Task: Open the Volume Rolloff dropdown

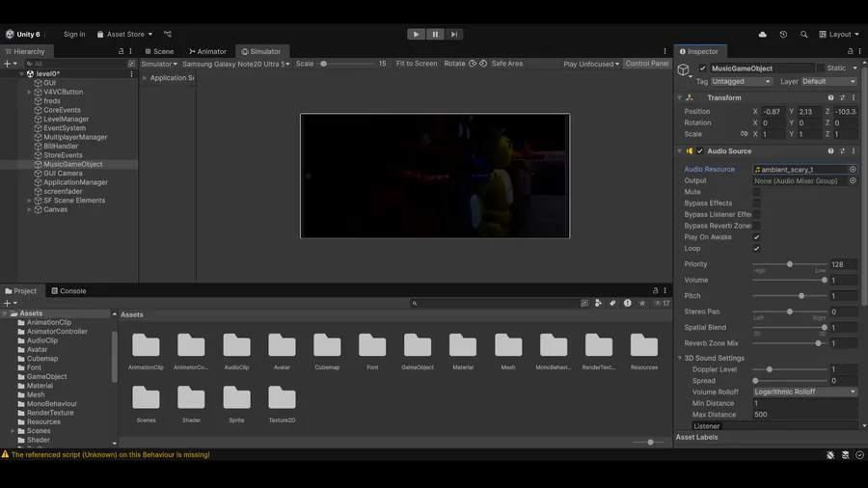Action: click(x=805, y=392)
